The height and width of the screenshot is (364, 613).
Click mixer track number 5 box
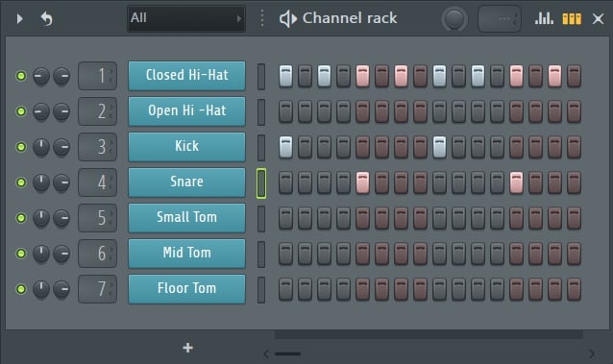click(97, 218)
